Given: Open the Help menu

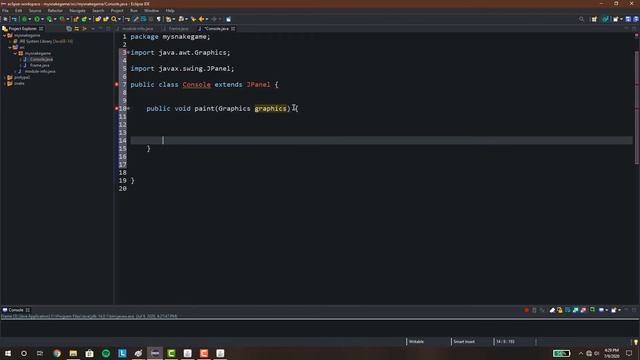Looking at the screenshot, I should [x=170, y=11].
